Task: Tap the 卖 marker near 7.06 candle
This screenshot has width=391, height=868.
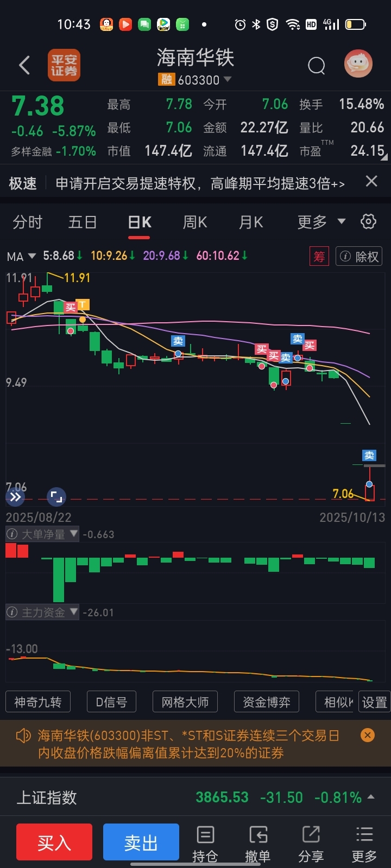Action: pos(369,455)
